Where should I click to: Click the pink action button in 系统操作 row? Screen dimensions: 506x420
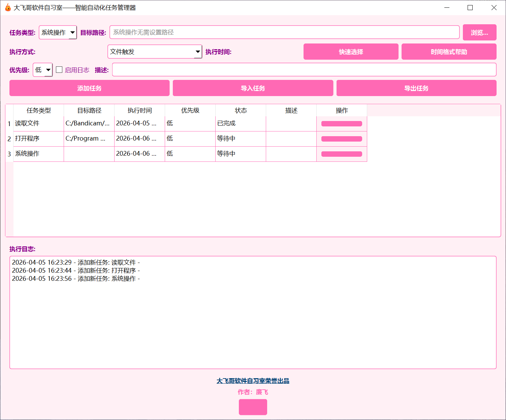pyautogui.click(x=342, y=154)
